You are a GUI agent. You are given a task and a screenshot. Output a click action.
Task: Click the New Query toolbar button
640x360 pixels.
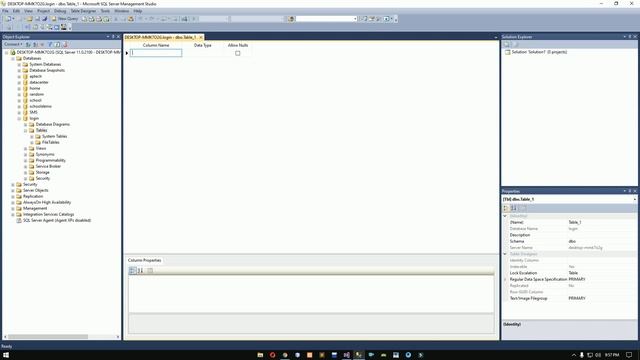(x=65, y=19)
